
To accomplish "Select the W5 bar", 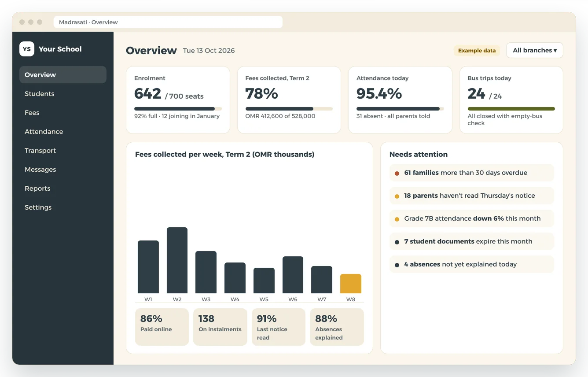I will tap(264, 281).
